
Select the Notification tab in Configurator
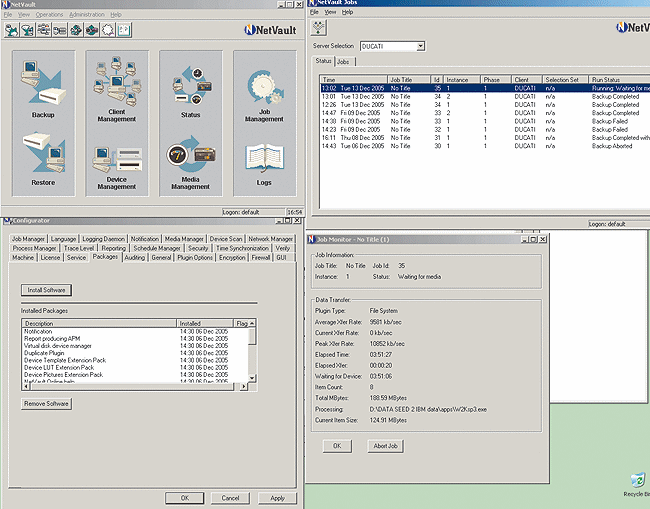click(x=145, y=239)
